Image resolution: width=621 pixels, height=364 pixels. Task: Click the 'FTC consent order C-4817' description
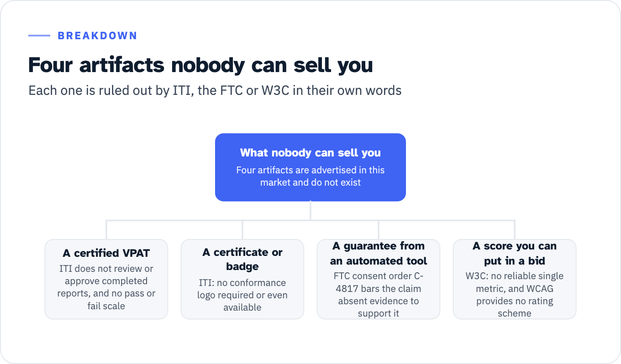(379, 295)
